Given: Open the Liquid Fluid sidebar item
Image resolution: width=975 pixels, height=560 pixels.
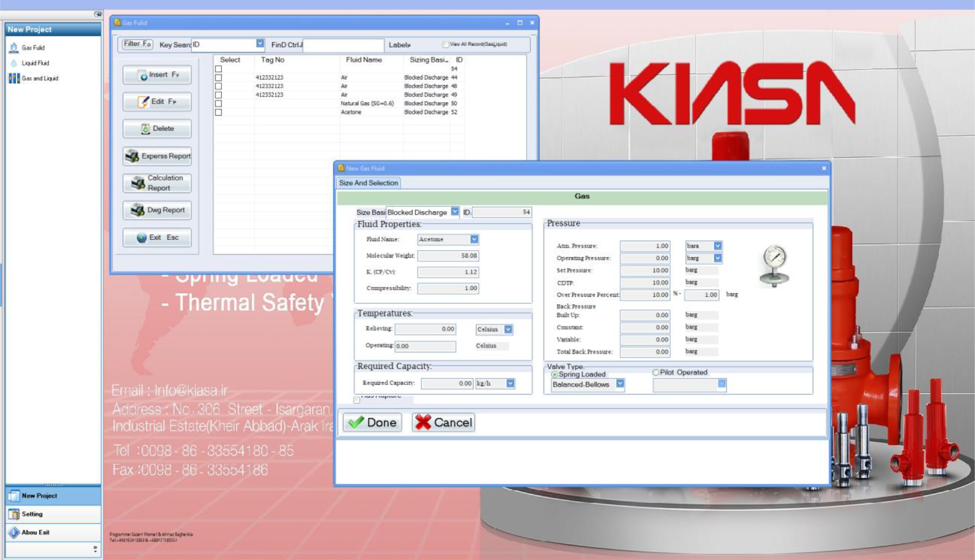Looking at the screenshot, I should (x=35, y=63).
